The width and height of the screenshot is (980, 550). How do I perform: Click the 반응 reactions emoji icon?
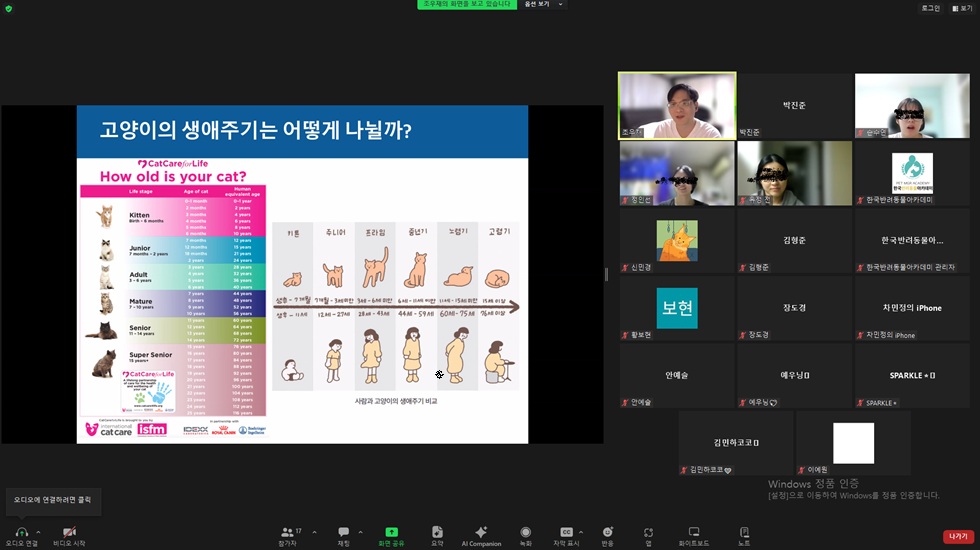point(608,532)
